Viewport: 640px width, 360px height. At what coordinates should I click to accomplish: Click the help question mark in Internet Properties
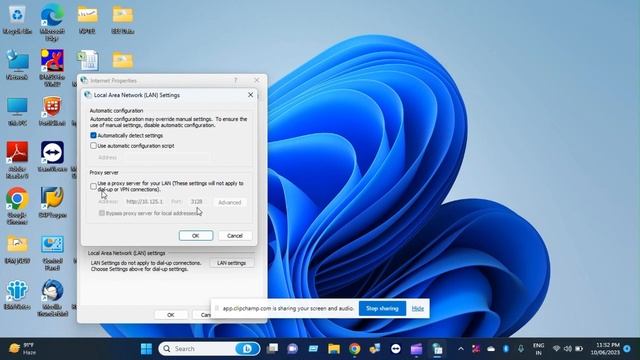coord(236,80)
